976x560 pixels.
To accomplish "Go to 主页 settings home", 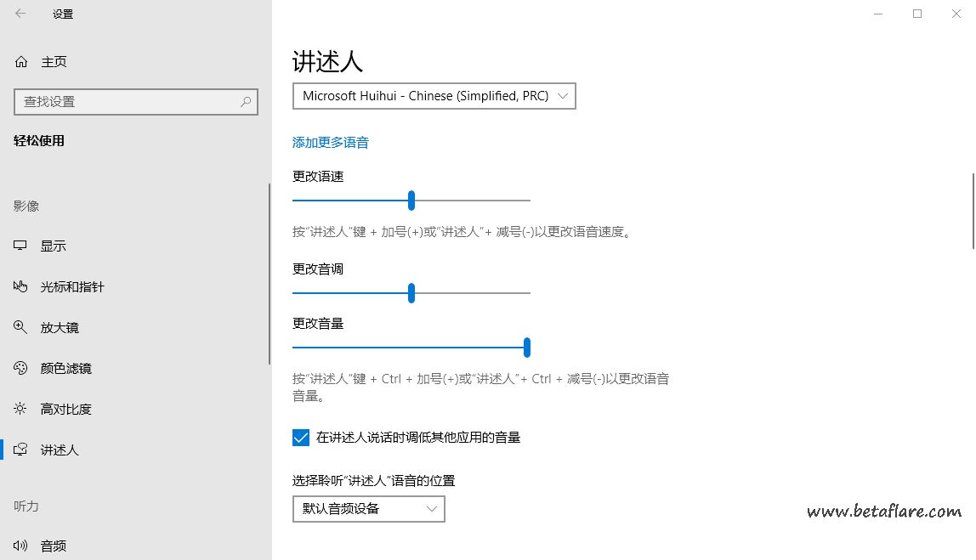I will tap(54, 62).
